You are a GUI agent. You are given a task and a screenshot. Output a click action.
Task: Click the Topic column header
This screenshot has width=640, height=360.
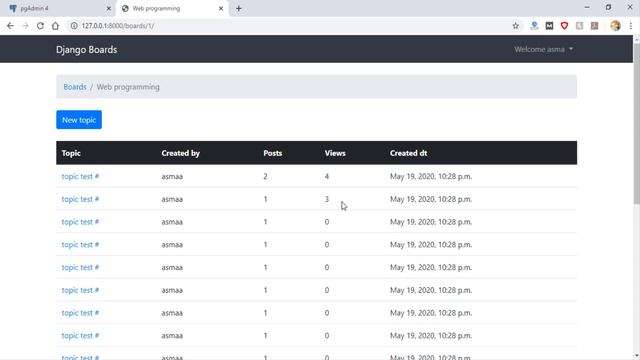(x=71, y=153)
